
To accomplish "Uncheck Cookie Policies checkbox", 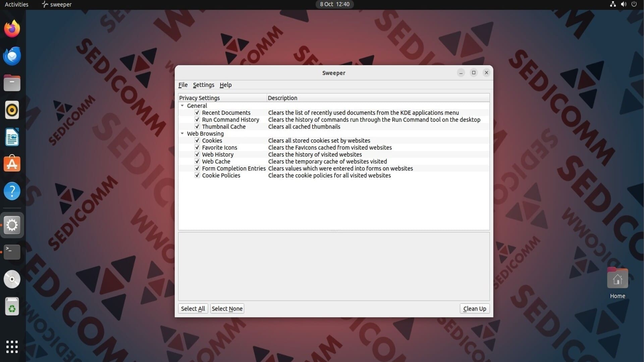I will pos(197,175).
